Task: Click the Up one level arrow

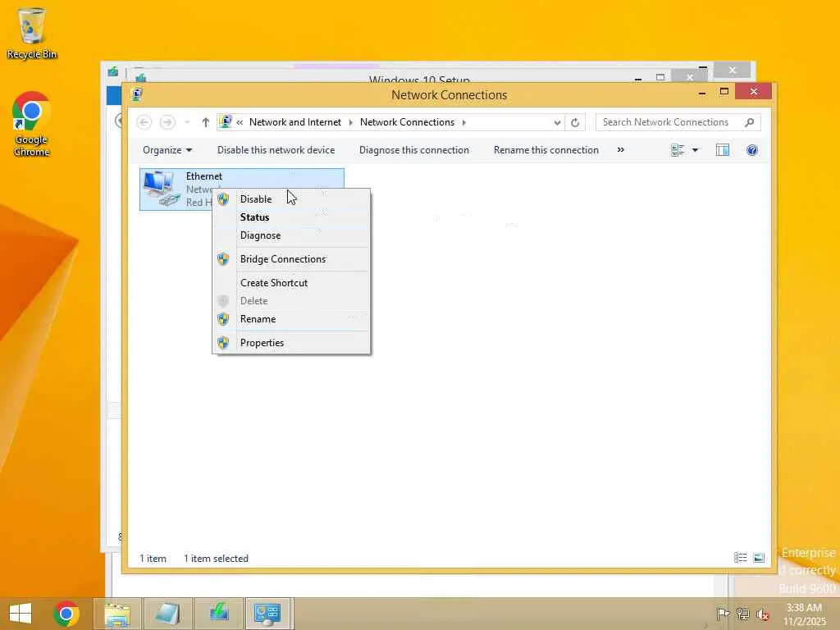Action: point(205,123)
